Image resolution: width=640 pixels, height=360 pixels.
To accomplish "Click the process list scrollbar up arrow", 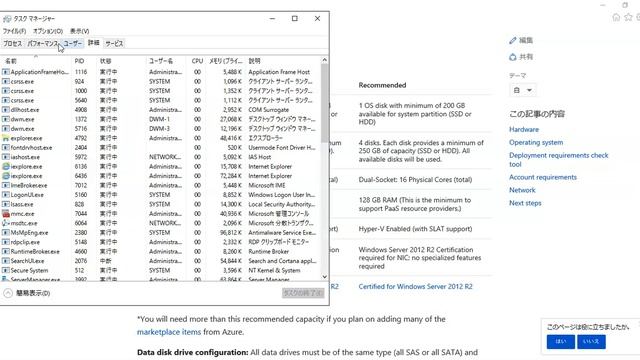I will point(324,60).
